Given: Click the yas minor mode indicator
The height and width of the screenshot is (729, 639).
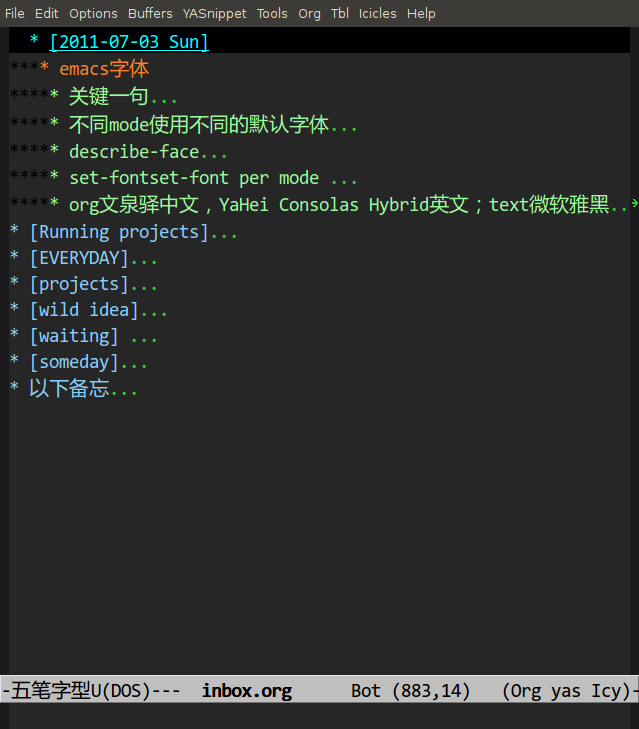Looking at the screenshot, I should coord(566,692).
